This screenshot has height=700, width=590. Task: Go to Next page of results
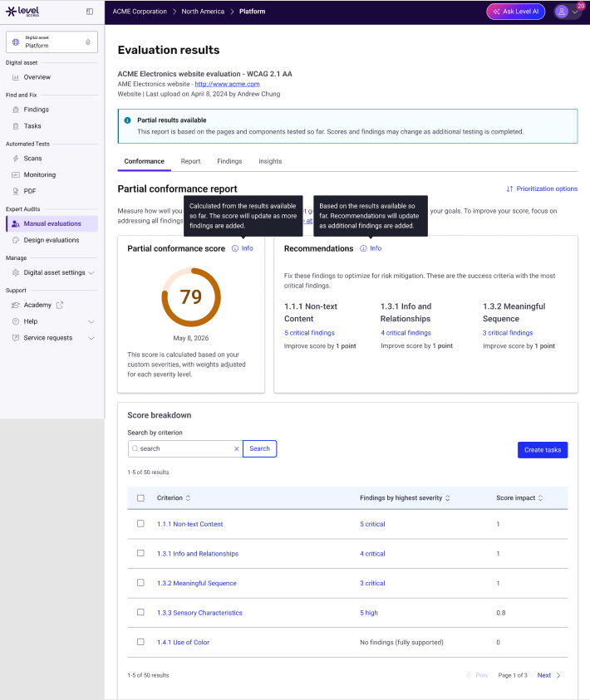(549, 675)
